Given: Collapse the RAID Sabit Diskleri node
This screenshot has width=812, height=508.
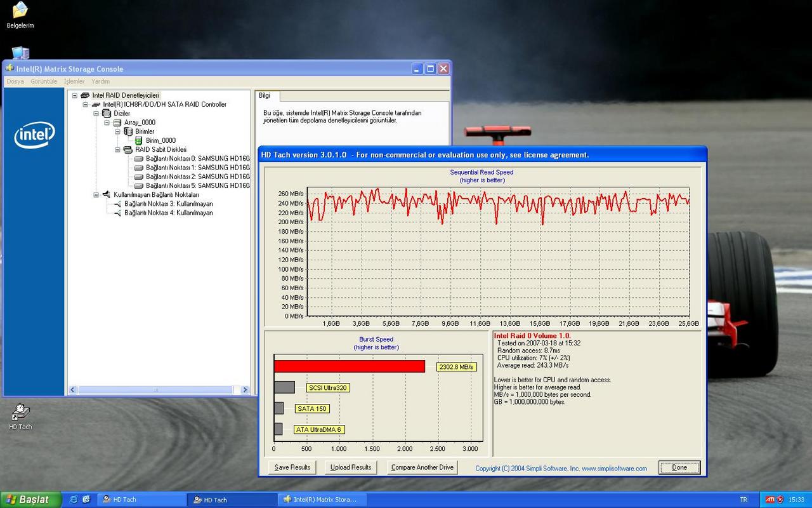Looking at the screenshot, I should [x=118, y=150].
